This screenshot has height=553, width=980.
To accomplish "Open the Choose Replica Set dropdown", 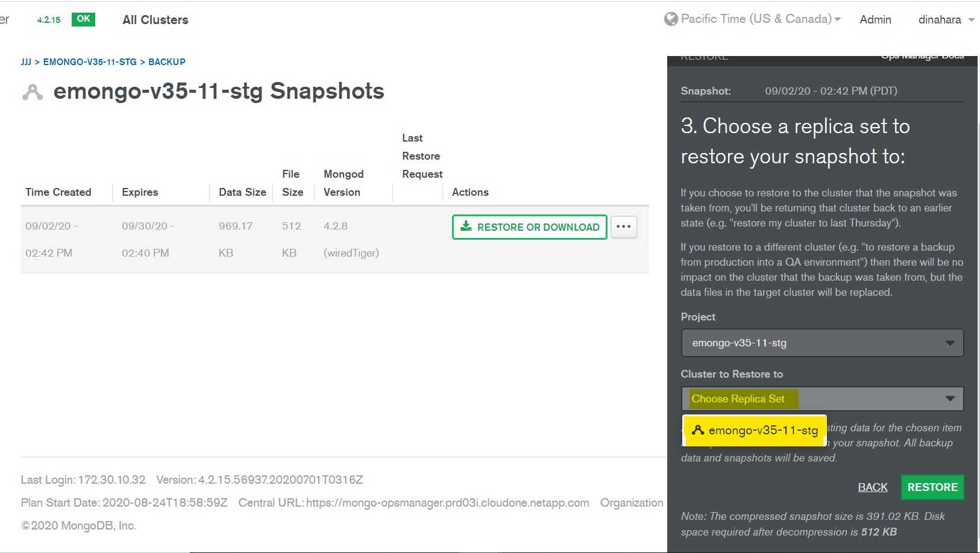I will [x=821, y=399].
